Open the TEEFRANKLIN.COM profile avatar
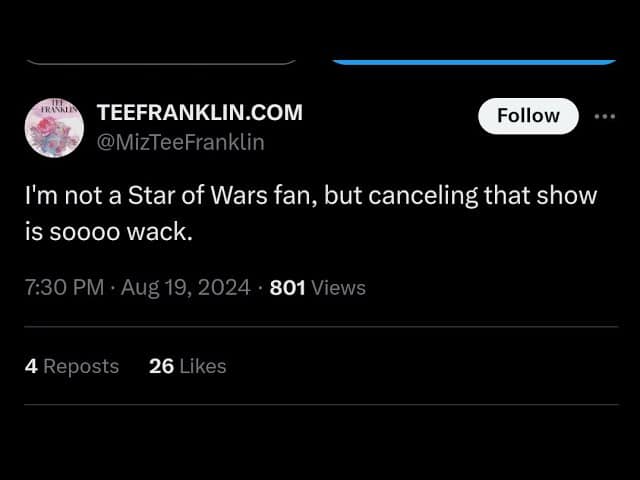Image resolution: width=640 pixels, height=480 pixels. pyautogui.click(x=52, y=127)
